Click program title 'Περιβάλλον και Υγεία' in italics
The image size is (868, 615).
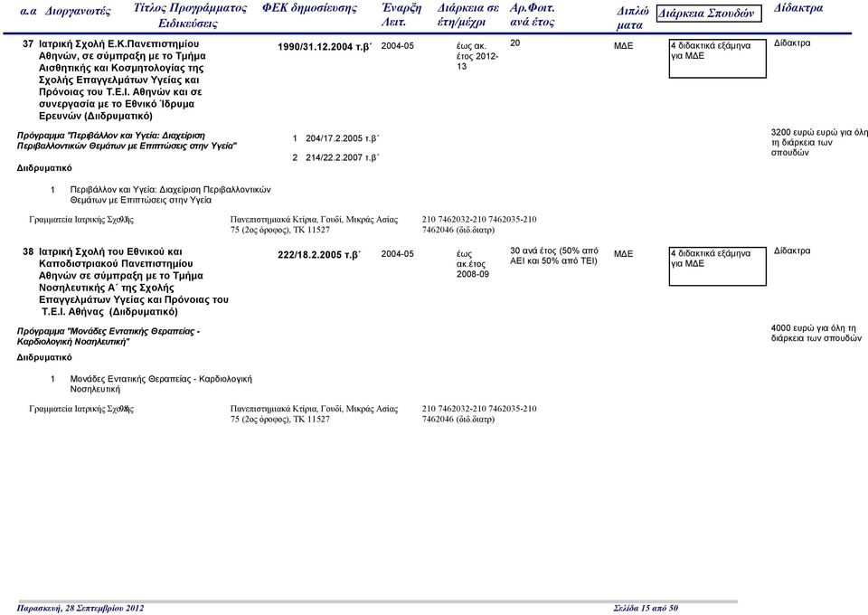tap(127, 140)
